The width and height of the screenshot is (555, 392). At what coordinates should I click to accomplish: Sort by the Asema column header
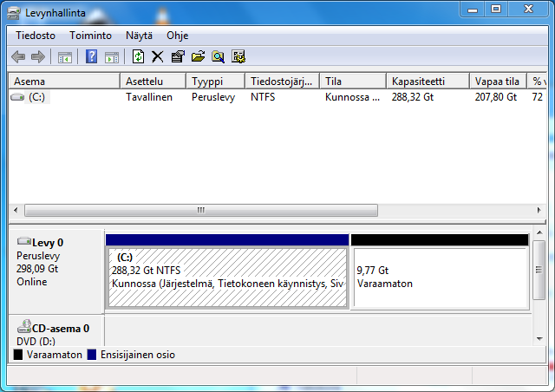[64, 81]
